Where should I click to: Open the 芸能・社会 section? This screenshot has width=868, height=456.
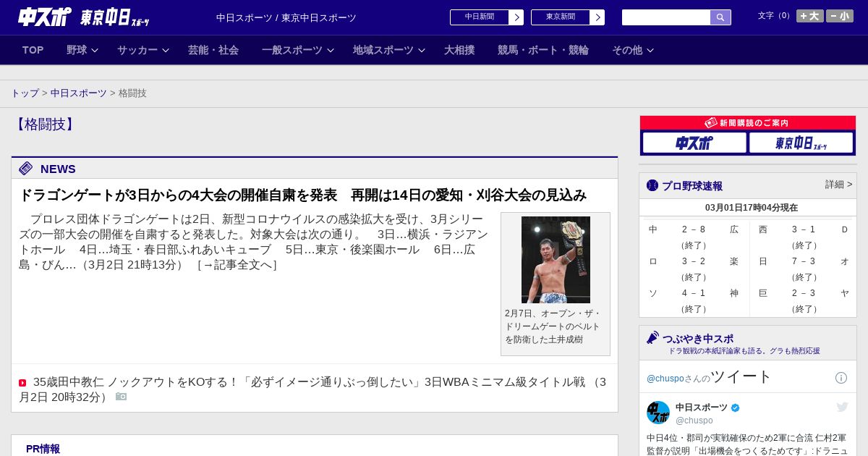(x=213, y=50)
